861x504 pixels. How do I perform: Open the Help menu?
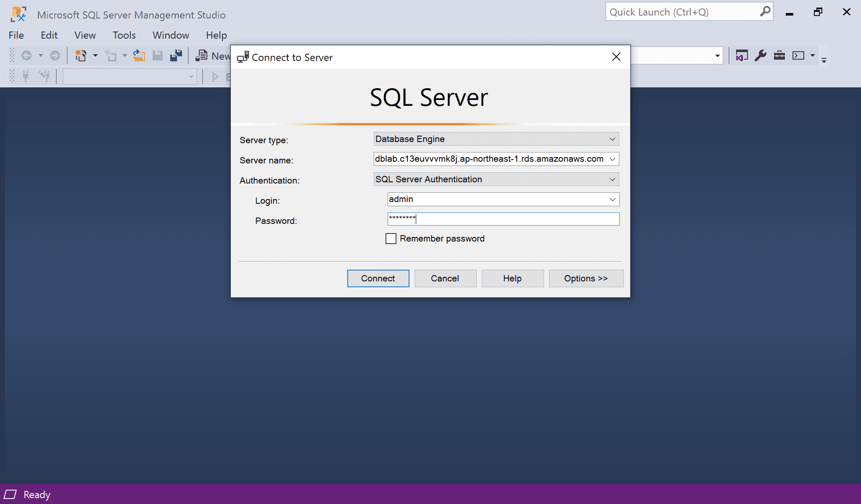coord(217,35)
